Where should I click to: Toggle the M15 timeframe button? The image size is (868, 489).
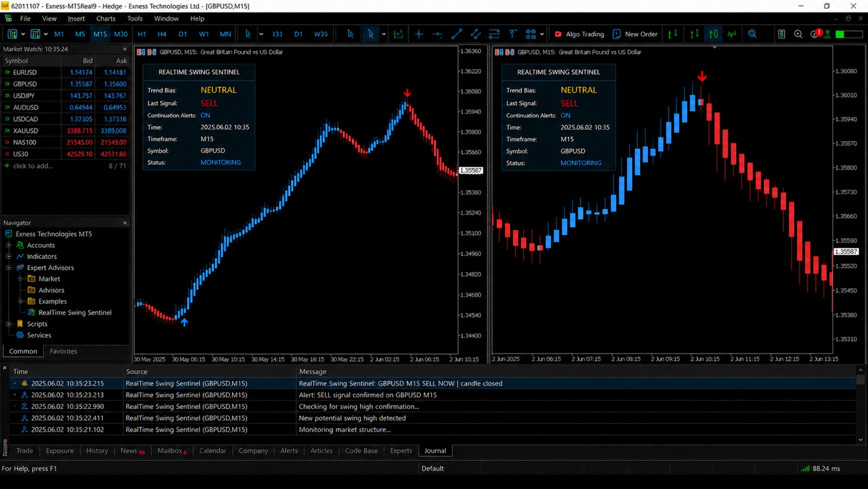[100, 34]
